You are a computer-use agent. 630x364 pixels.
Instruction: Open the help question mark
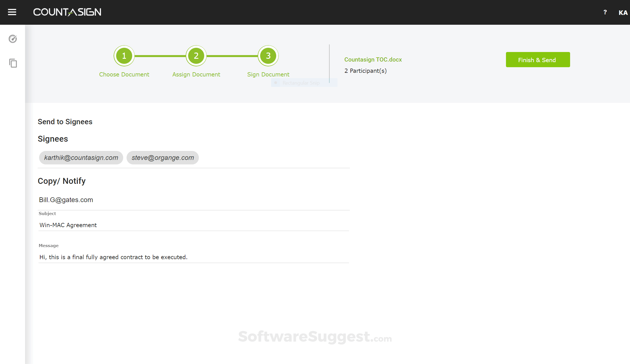[x=605, y=12]
